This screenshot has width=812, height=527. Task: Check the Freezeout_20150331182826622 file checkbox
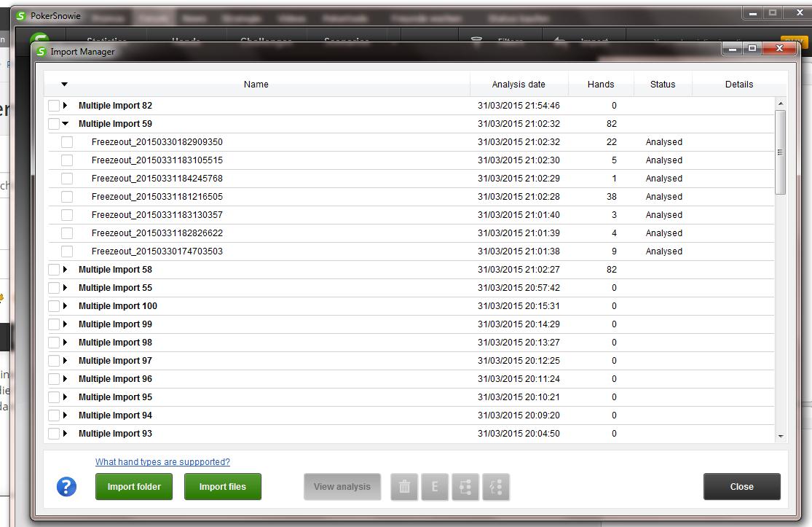click(x=67, y=233)
